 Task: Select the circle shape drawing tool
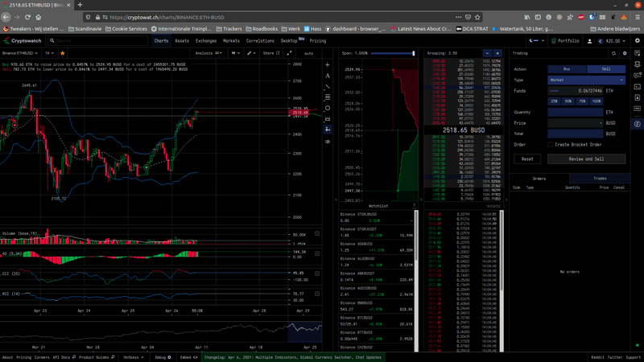(x=328, y=108)
